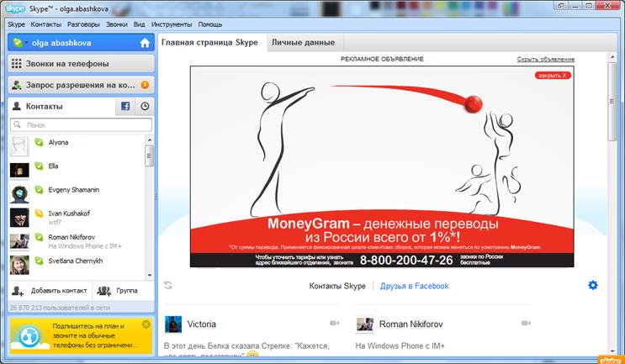
Task: Select the Друзья в Facebook link
Action: (x=414, y=286)
